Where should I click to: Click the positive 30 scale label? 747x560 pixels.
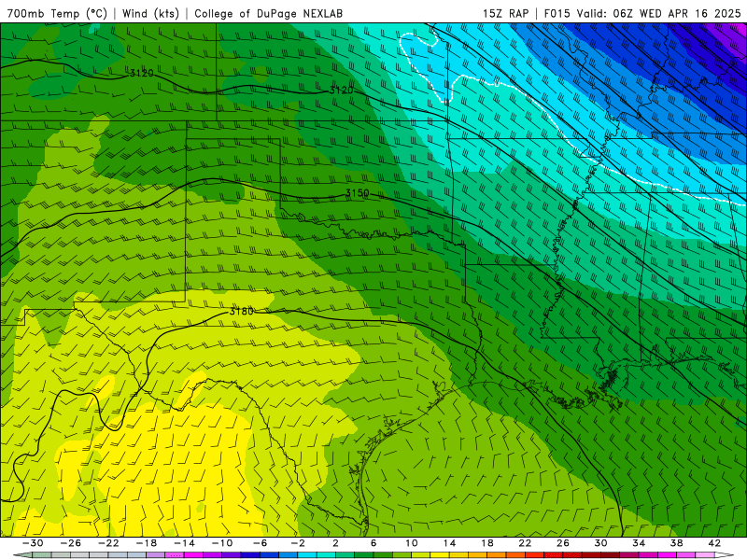tap(600, 543)
